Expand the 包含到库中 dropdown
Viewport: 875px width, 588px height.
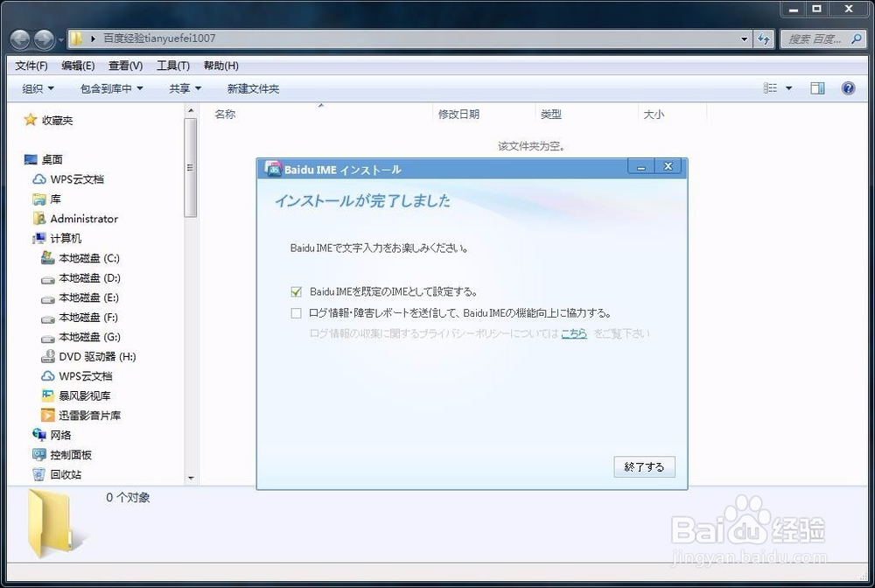coord(112,88)
